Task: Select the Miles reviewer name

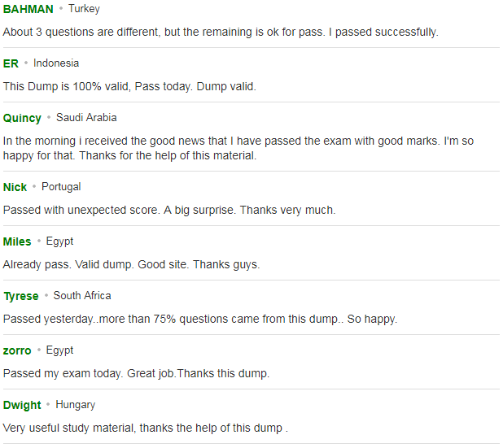Action: 17,241
